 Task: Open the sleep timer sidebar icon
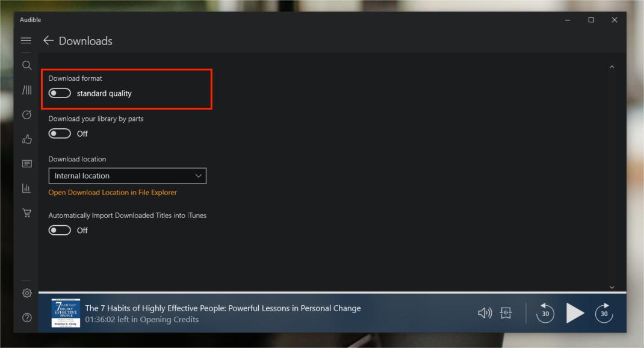(26, 114)
